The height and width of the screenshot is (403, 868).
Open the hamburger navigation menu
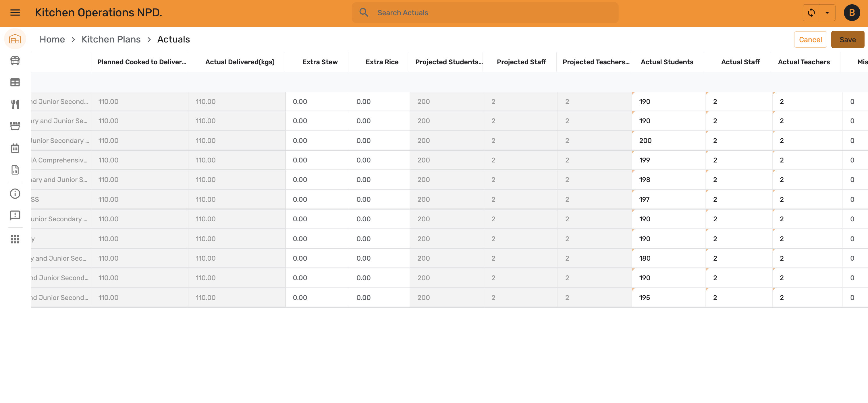[15, 13]
